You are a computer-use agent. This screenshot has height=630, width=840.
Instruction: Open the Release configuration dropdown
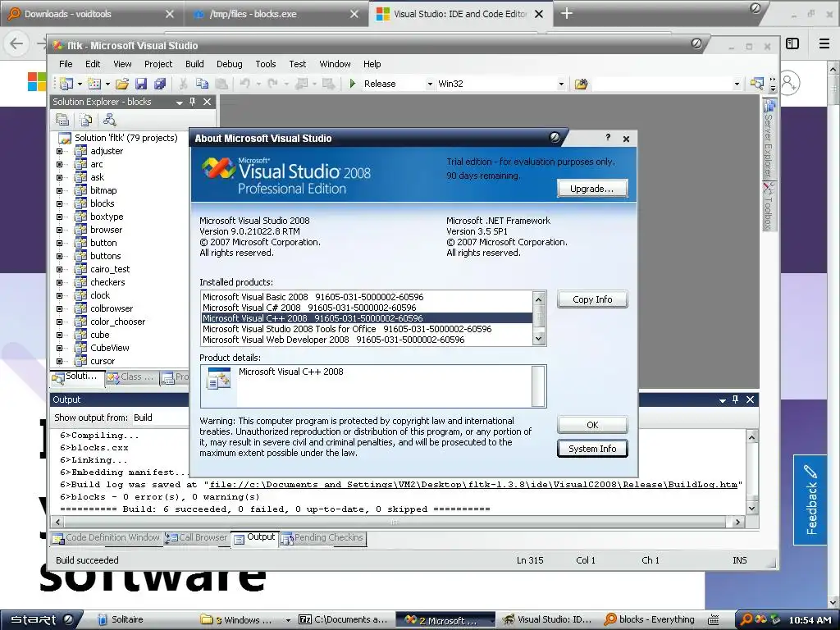[x=430, y=84]
